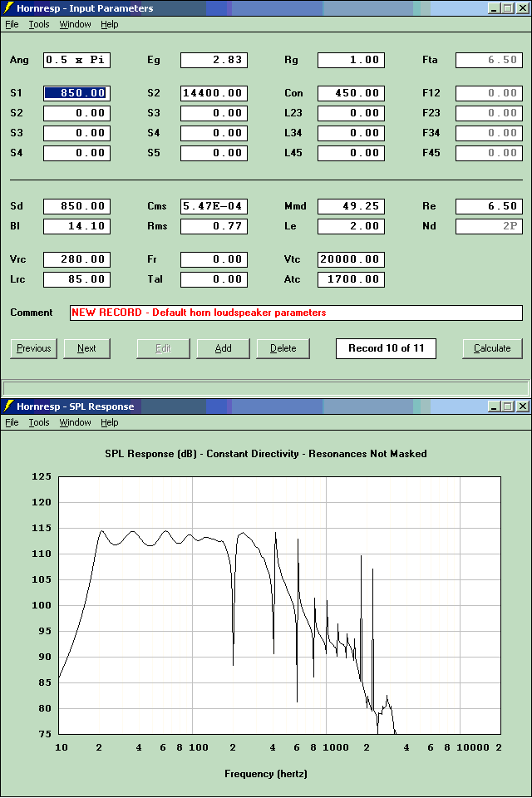Viewport: 532px width, 798px height.
Task: Minimize the Input Parameters window
Action: click(494, 8)
